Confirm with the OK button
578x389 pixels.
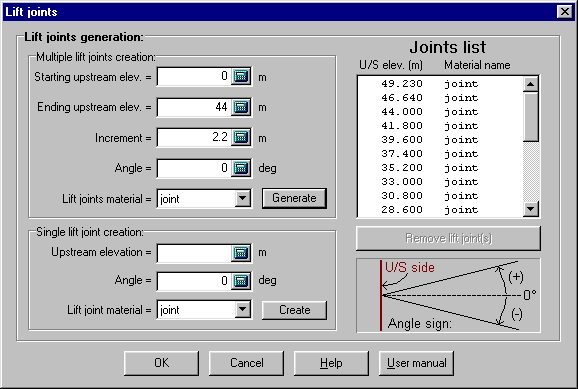click(161, 363)
